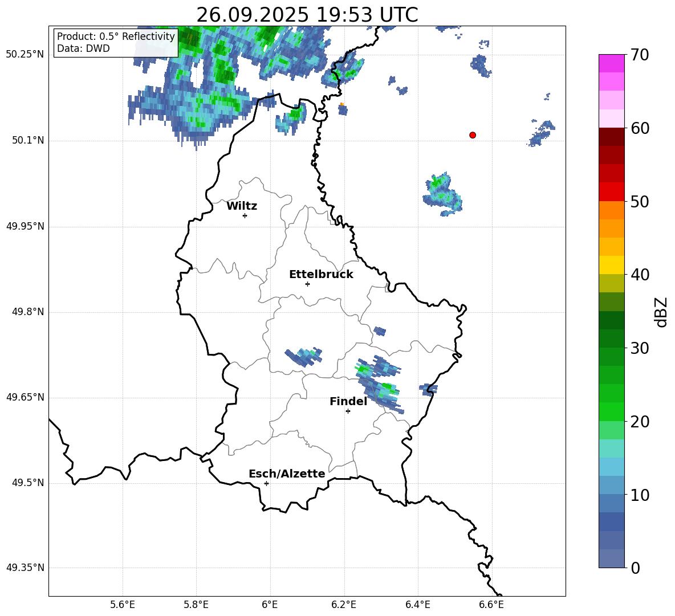Click the Ettelbruck city label
675x616 pixels.
click(x=321, y=275)
